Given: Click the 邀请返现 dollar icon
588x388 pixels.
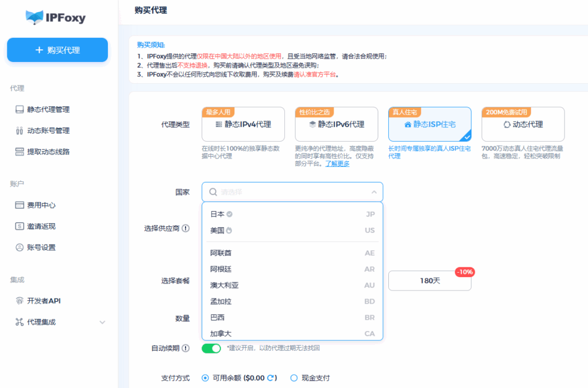Looking at the screenshot, I should tap(20, 227).
